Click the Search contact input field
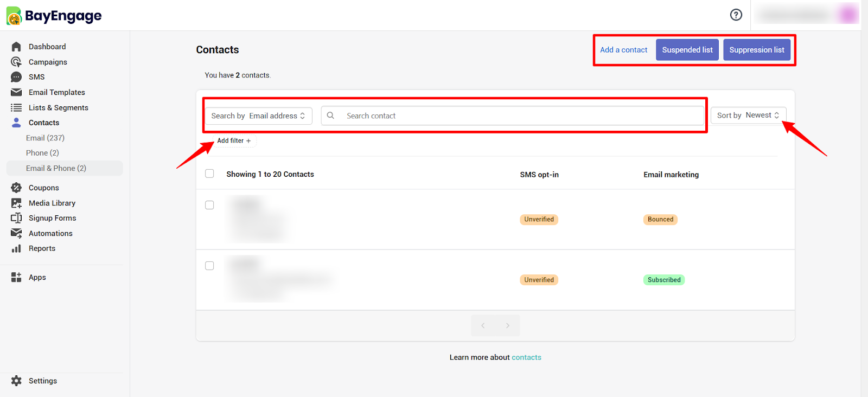Image resolution: width=868 pixels, height=397 pixels. click(513, 116)
